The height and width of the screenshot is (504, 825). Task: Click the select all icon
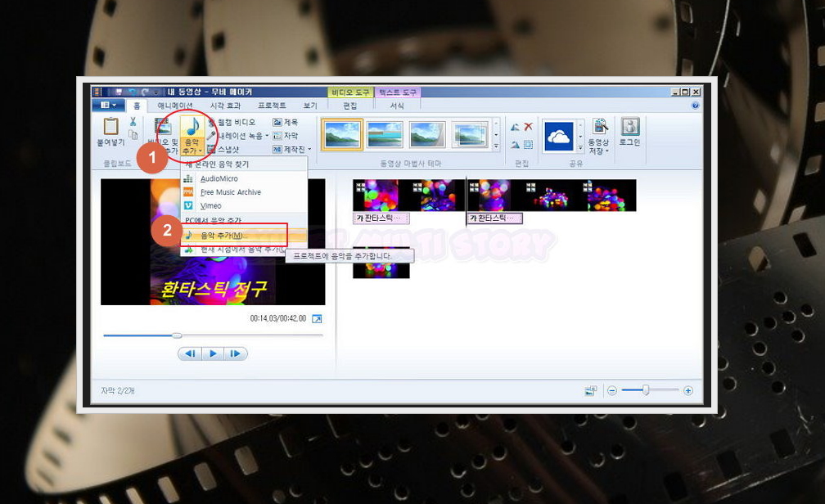[x=528, y=145]
